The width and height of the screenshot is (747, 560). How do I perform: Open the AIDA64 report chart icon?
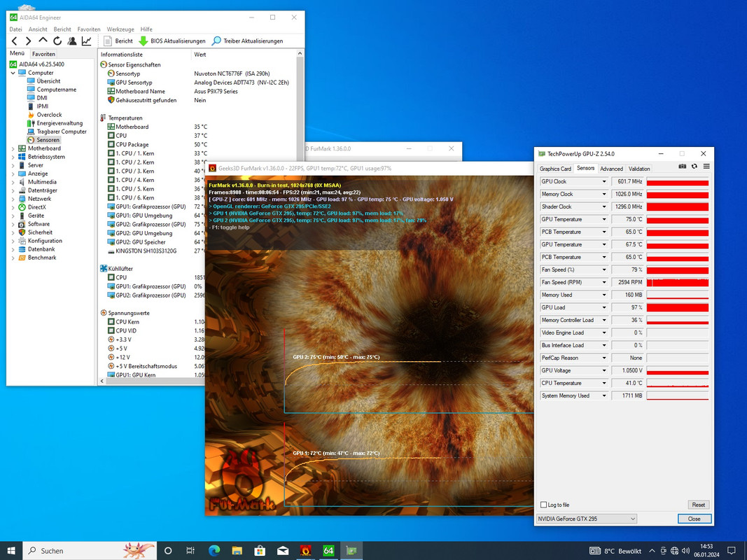(x=86, y=41)
